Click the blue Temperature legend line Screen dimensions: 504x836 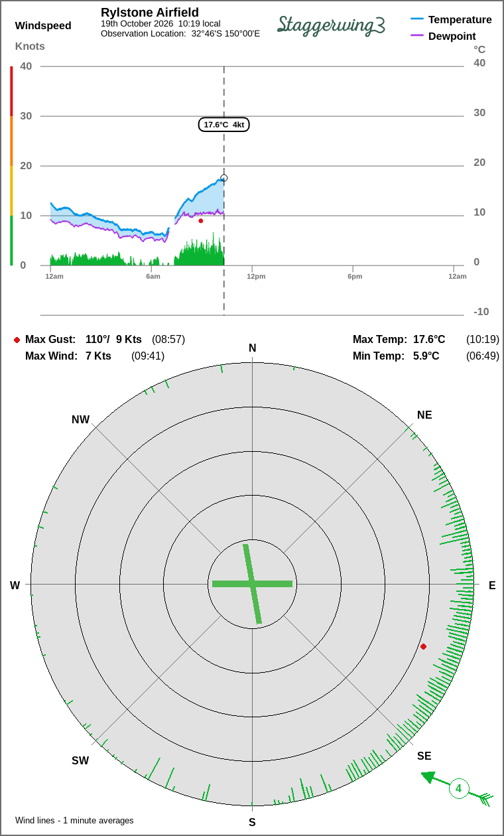click(x=417, y=19)
